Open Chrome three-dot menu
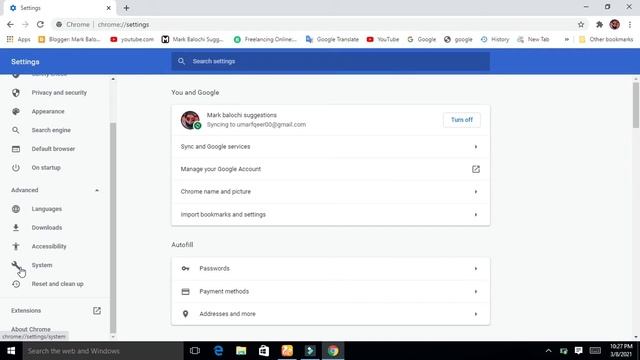Viewport: 640px width, 360px height. 630,24
